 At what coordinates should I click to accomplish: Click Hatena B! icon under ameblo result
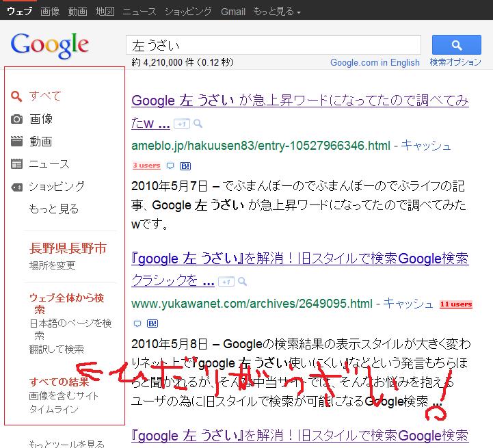185,166
